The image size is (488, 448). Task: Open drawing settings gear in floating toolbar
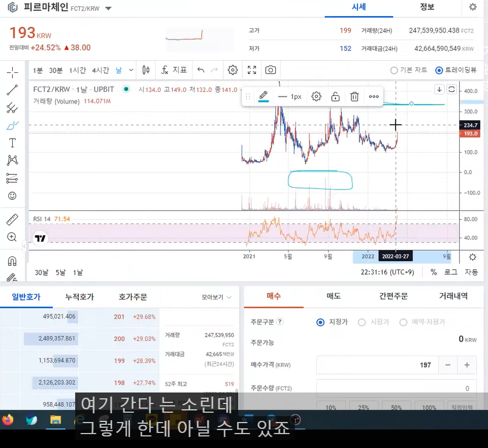[316, 97]
